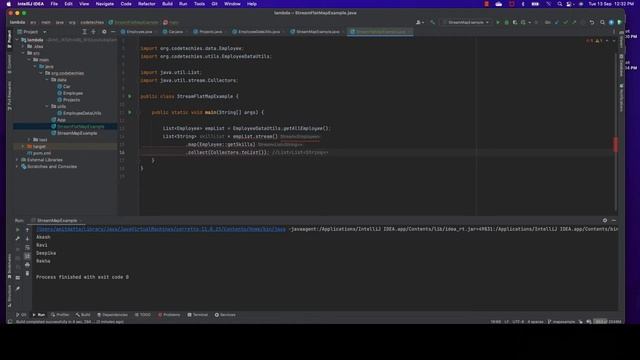
Task: Click the java executable path link in console
Action: pos(161,229)
